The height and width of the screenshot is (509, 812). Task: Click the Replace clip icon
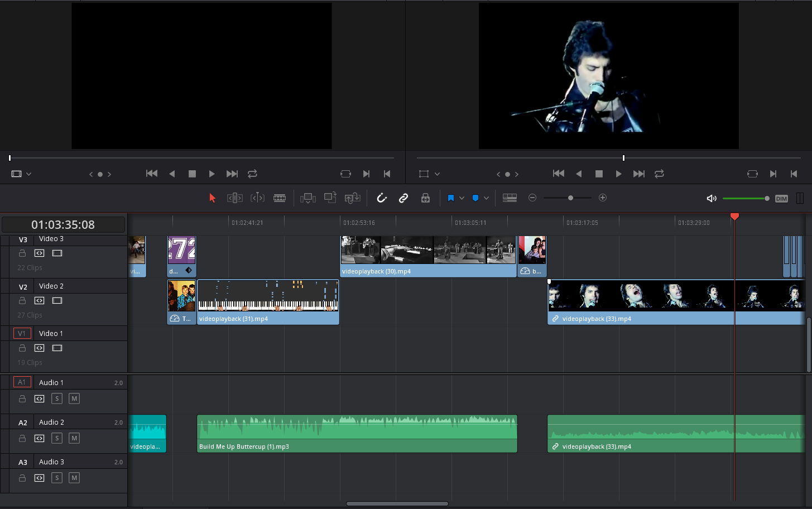352,198
